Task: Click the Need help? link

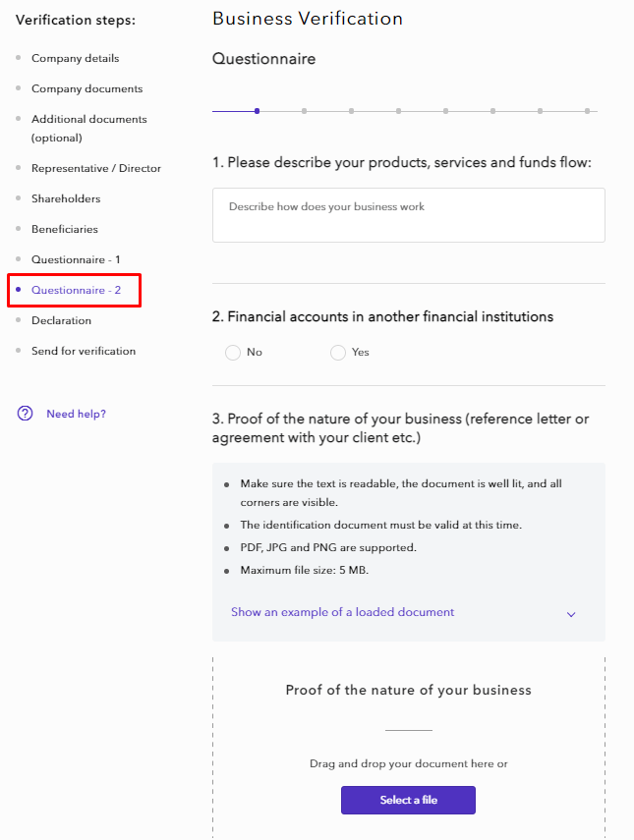Action: coord(76,414)
